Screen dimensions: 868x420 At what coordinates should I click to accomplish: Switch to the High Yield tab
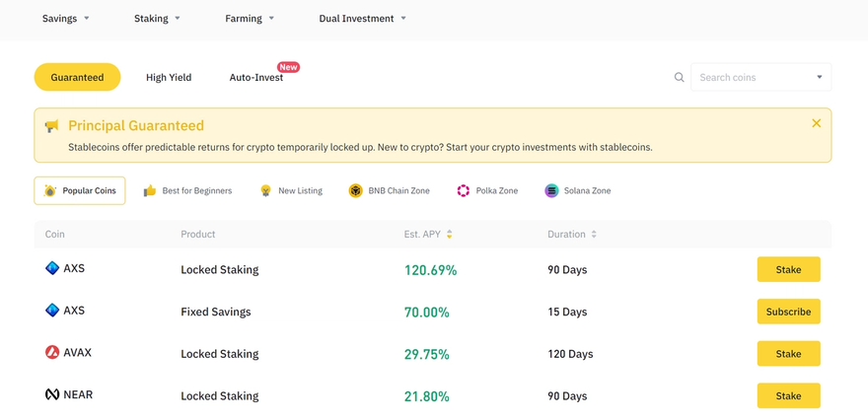pyautogui.click(x=169, y=77)
